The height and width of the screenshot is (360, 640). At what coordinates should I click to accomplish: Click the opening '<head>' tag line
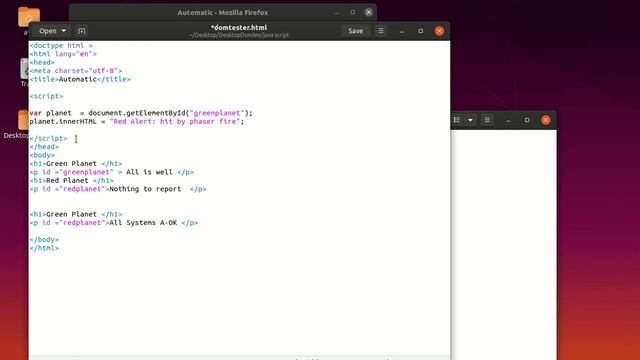click(x=42, y=62)
